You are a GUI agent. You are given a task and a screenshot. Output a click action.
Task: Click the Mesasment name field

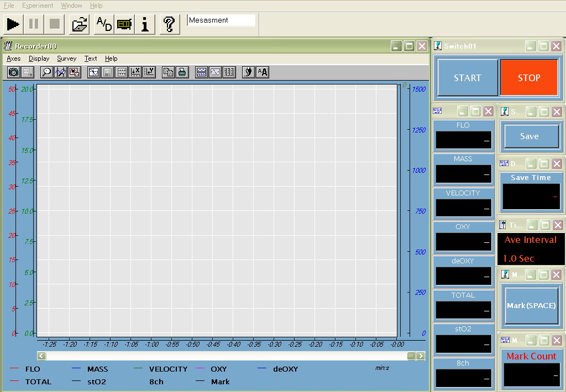pos(221,20)
